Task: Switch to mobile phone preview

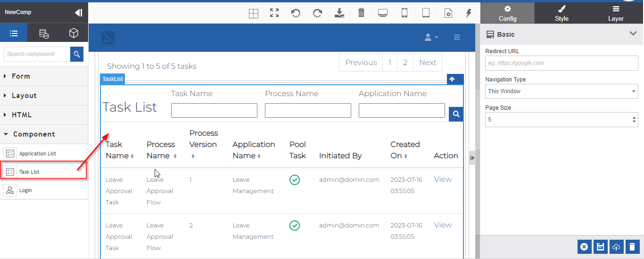Action: [x=405, y=13]
